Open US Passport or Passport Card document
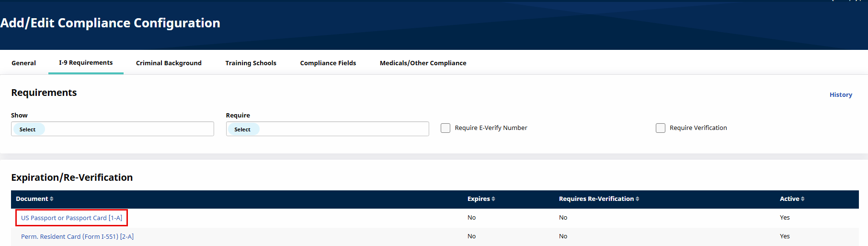The height and width of the screenshot is (246, 868). pos(71,218)
